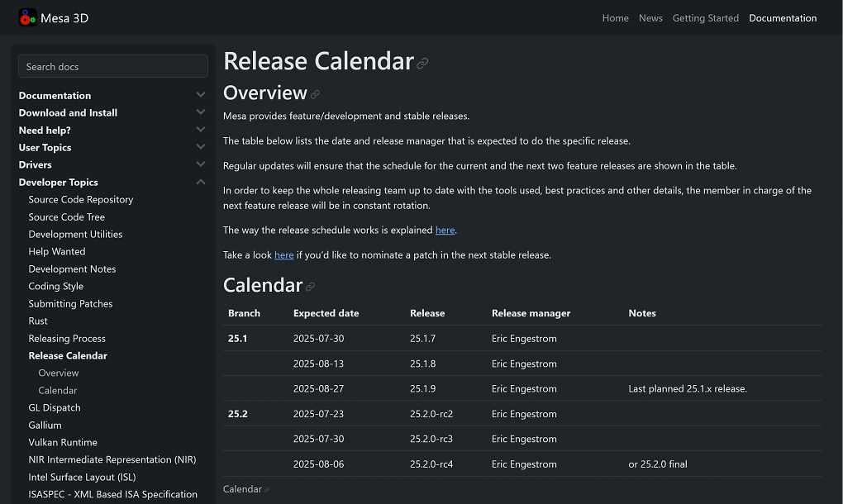Open the Need help? sidebar heading
Screen dimensions: 843x504
pyautogui.click(x=45, y=130)
